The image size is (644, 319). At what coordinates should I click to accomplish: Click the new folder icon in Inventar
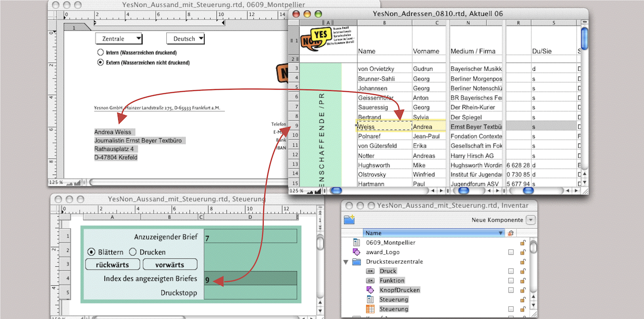(348, 220)
